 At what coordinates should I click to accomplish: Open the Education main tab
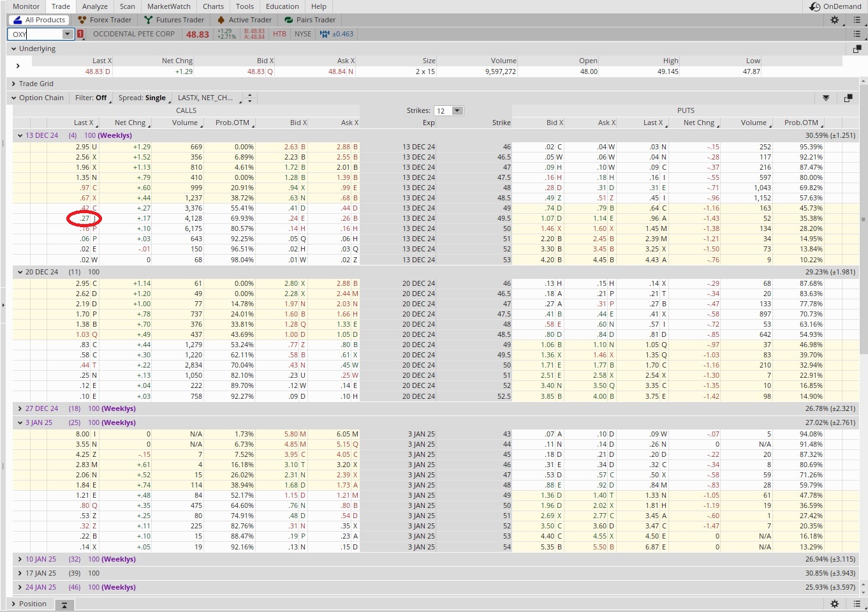[283, 6]
